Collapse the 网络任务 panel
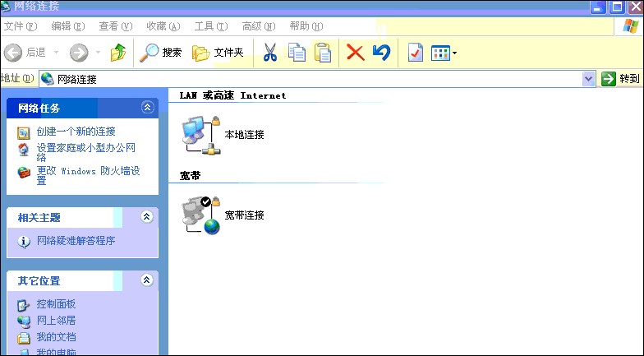This screenshot has width=644, height=356. [148, 107]
